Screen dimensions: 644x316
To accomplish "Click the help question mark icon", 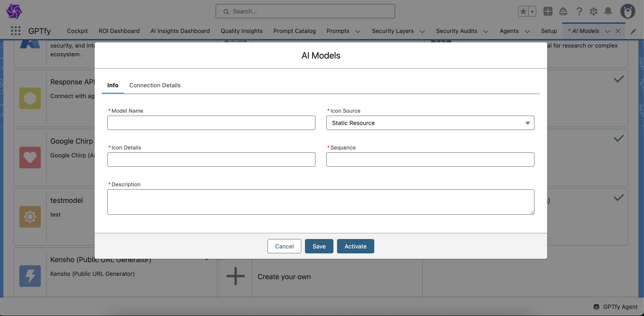I will [579, 11].
